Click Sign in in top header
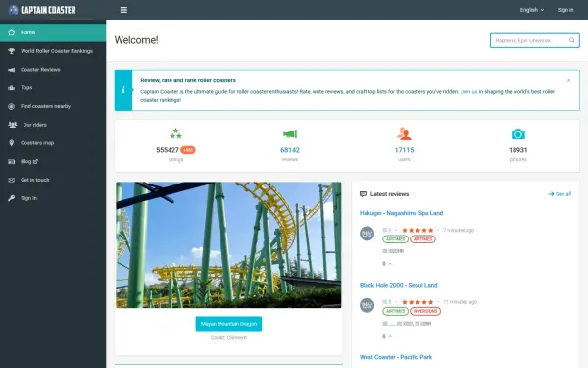 (x=565, y=10)
